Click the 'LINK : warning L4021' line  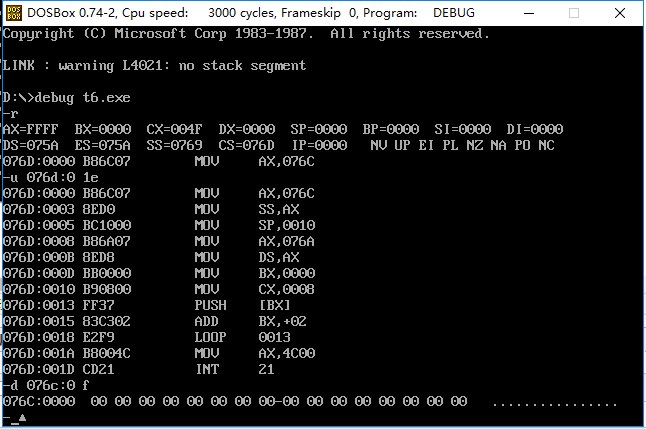point(154,66)
